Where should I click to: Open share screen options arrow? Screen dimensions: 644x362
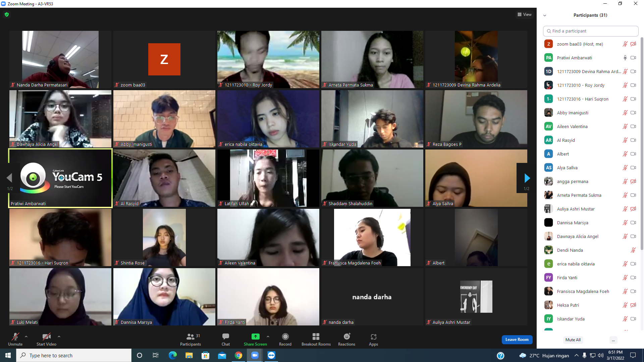268,337
